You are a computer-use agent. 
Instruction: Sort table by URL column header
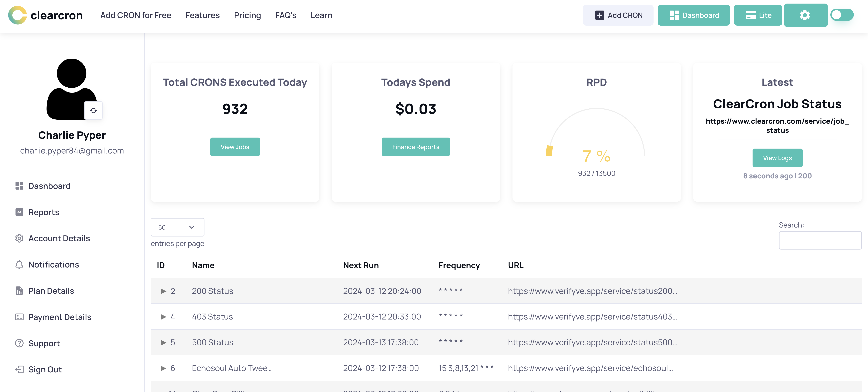[516, 265]
